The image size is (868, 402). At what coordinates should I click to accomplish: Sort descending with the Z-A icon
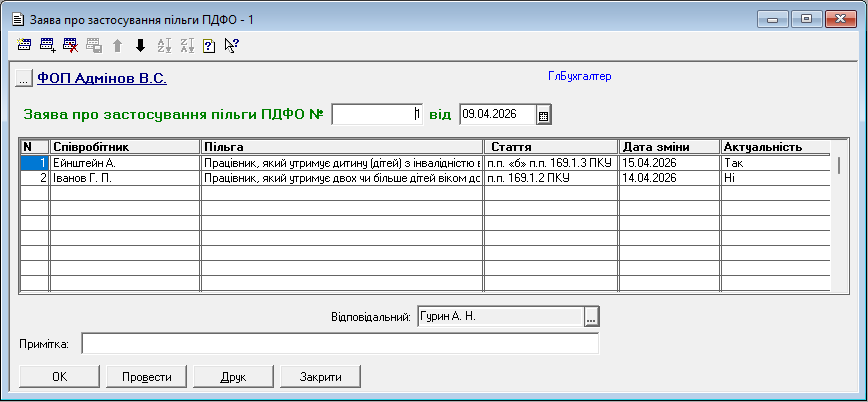point(187,45)
